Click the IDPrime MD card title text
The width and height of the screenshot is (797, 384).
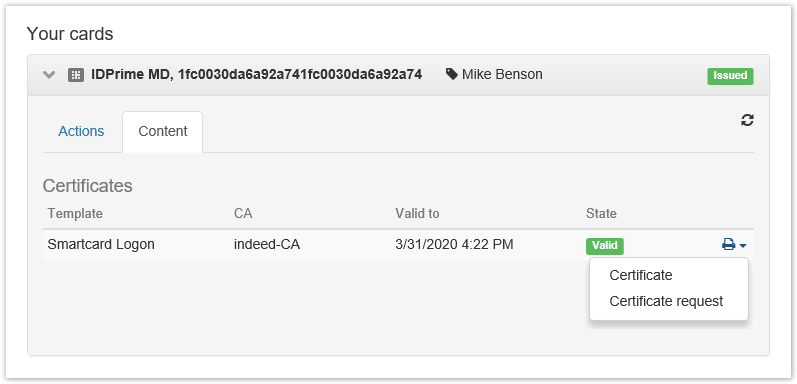coord(257,75)
